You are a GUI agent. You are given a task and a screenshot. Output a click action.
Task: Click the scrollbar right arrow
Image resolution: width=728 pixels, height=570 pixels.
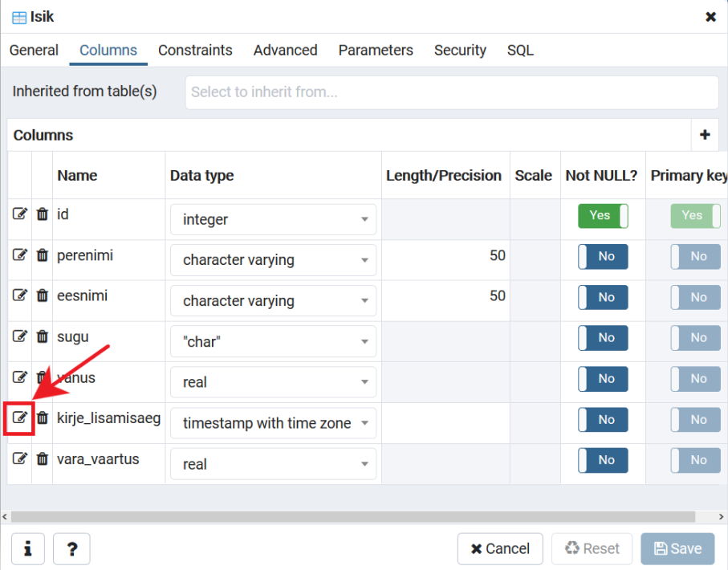[x=721, y=516]
